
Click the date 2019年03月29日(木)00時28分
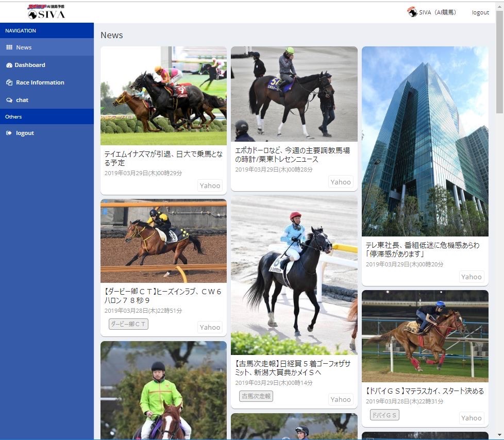click(274, 170)
